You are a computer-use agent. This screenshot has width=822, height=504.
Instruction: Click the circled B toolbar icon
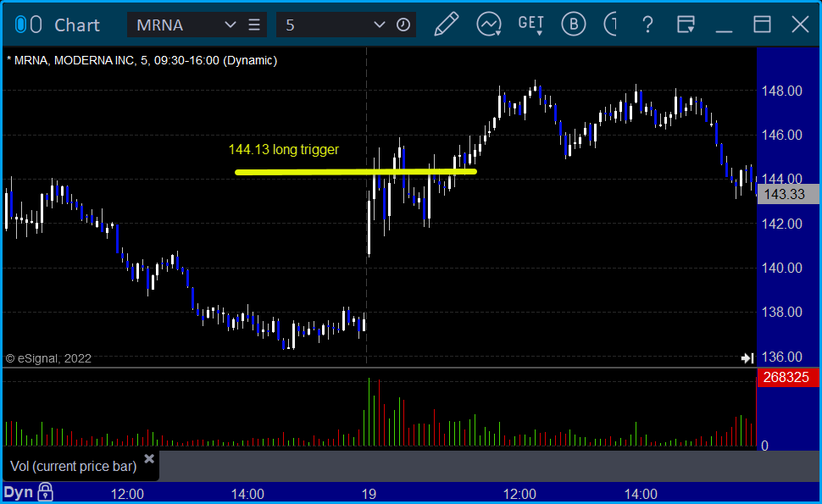coord(573,24)
